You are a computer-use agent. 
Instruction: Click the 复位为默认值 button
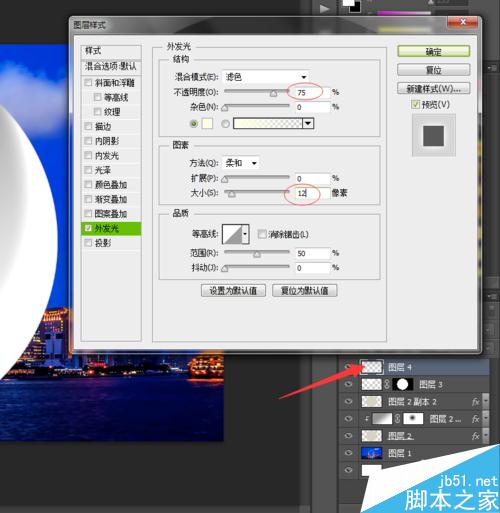[305, 290]
